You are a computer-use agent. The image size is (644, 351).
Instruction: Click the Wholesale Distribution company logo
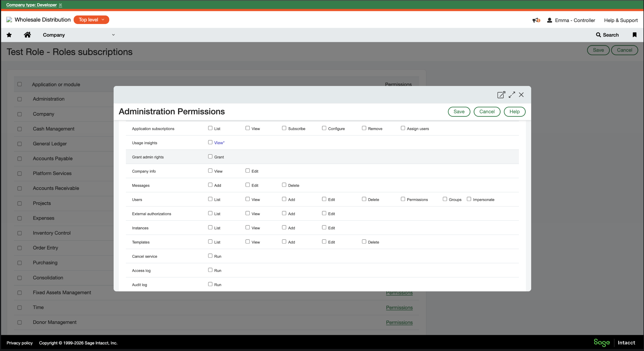pos(10,20)
